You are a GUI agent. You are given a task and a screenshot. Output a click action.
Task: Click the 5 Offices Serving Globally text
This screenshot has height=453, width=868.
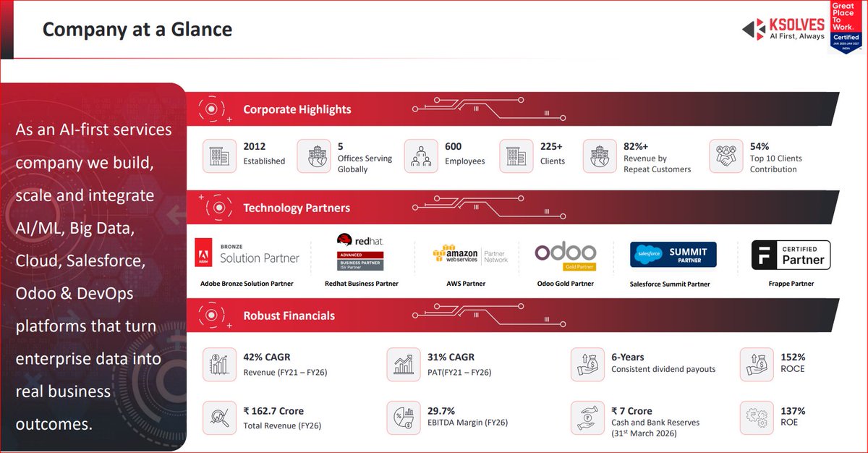click(365, 158)
